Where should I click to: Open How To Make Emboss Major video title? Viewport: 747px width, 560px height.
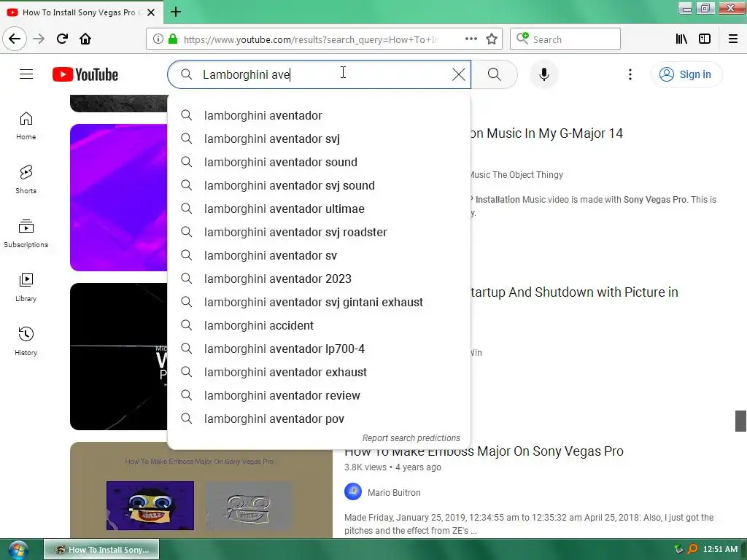[x=484, y=451]
